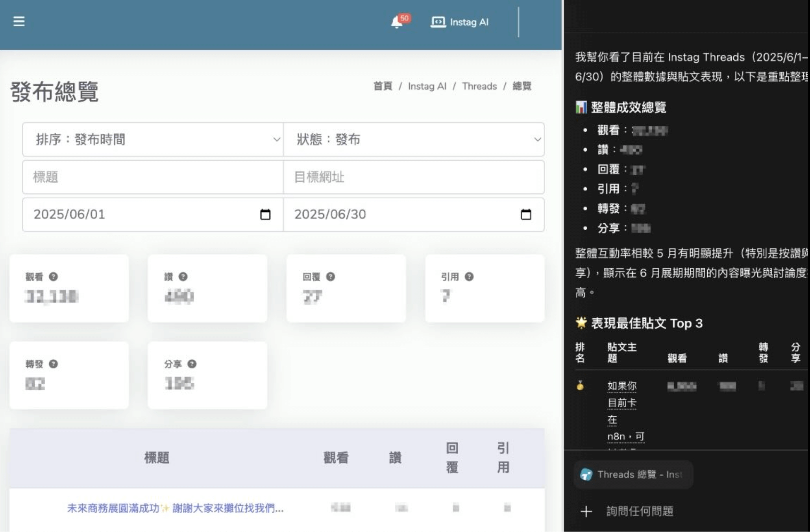810x532 pixels.
Task: Open start date calendar picker icon
Action: pos(265,214)
